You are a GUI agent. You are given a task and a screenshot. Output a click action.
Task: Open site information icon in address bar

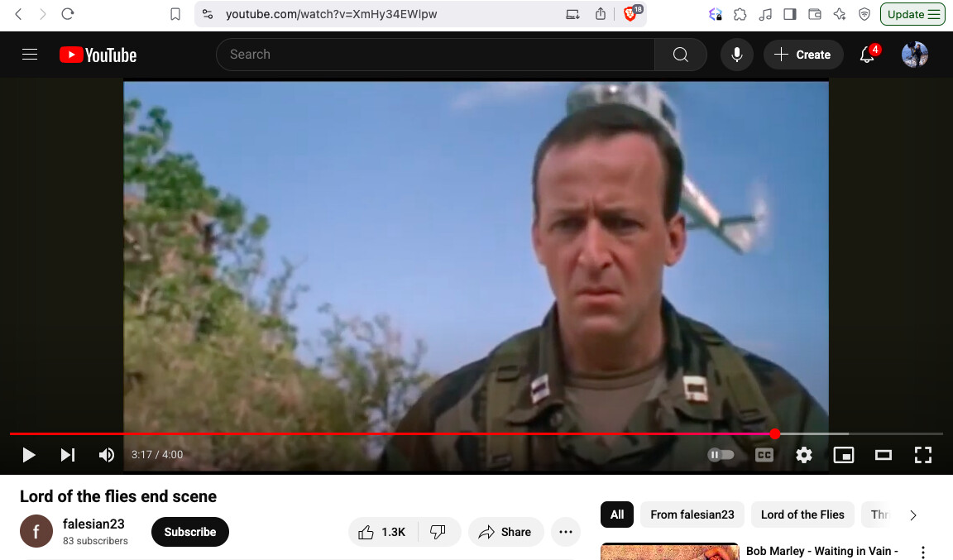pyautogui.click(x=208, y=14)
